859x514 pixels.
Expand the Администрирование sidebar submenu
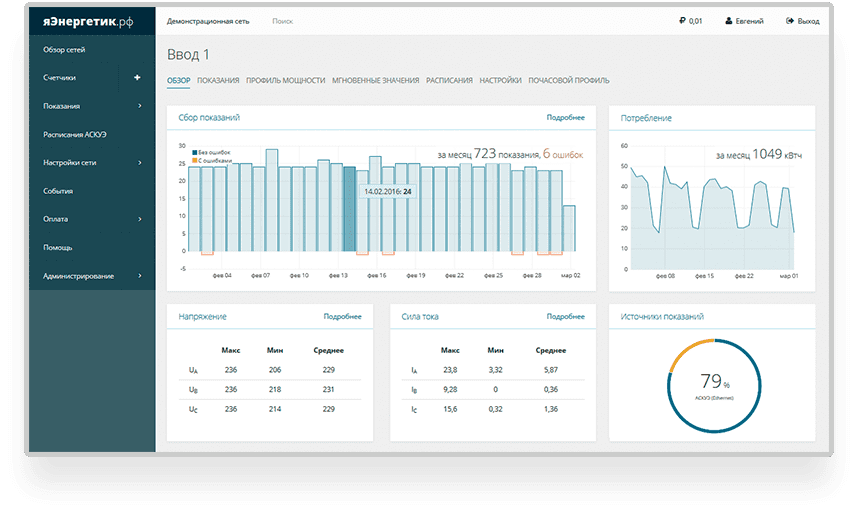click(139, 276)
